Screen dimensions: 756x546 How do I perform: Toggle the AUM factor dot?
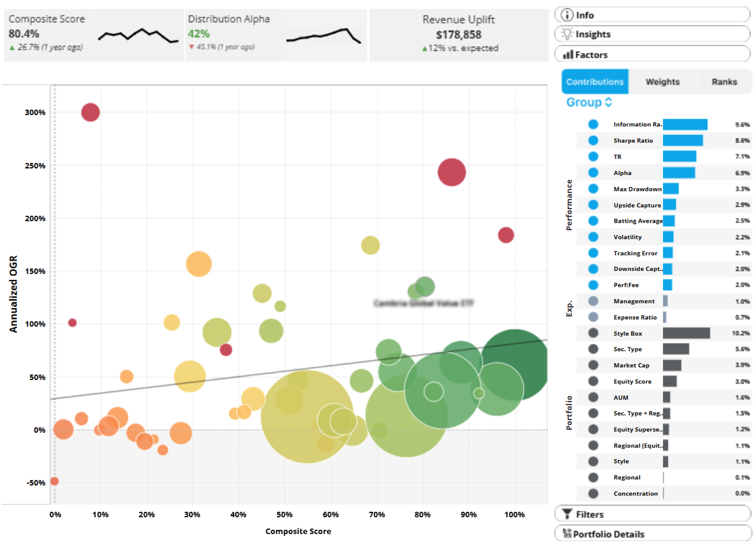click(593, 397)
